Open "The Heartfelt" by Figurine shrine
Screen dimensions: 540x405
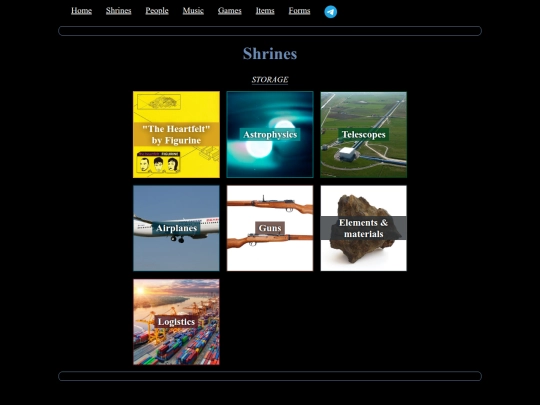coord(176,135)
